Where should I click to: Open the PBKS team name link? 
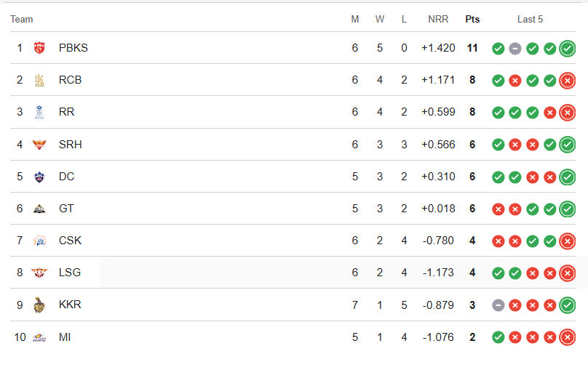(x=73, y=48)
